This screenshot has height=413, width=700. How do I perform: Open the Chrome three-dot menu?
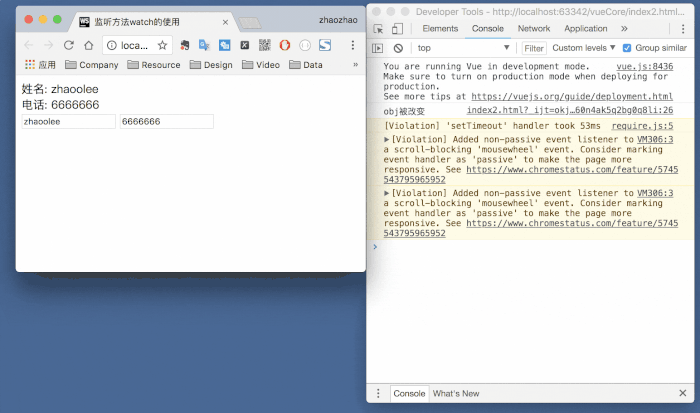point(353,45)
